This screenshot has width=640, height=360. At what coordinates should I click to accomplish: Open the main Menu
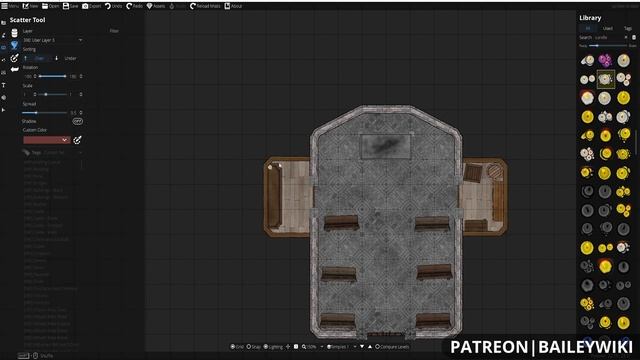10,6
